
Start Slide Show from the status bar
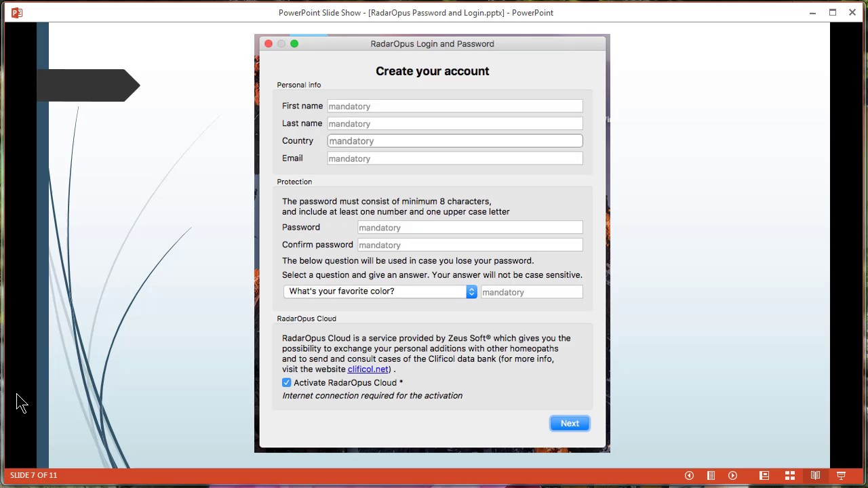[842, 476]
